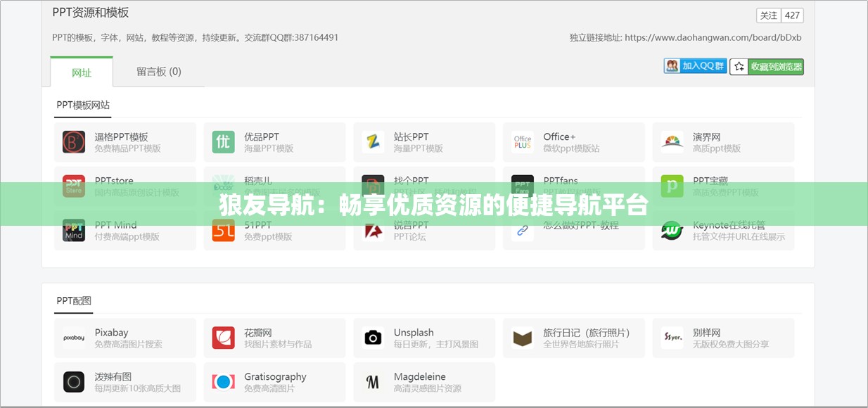Click the Office PLUS icon
868x408 pixels.
click(523, 142)
